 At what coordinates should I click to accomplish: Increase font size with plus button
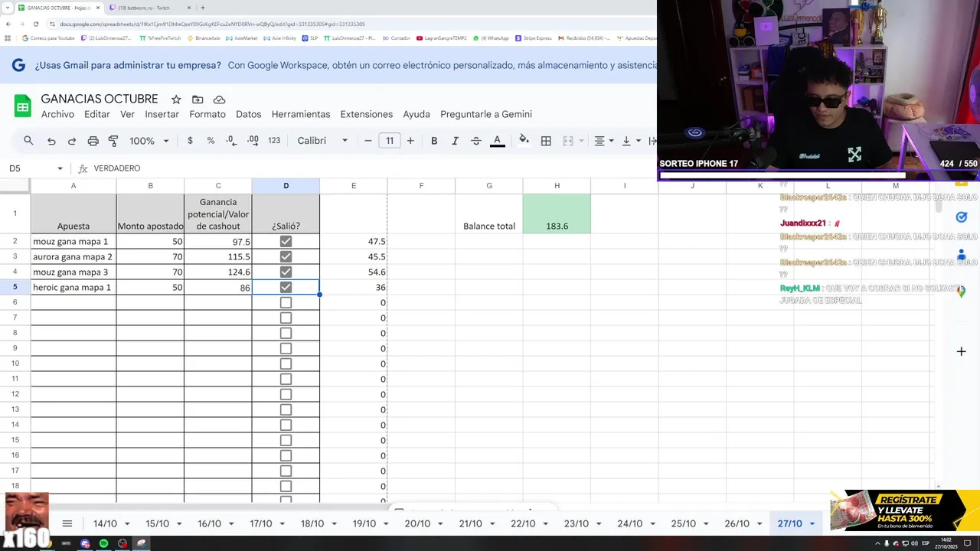(410, 141)
